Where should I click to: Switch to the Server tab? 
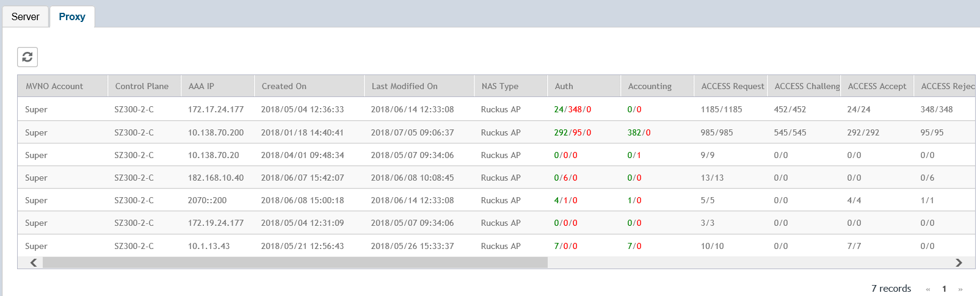point(26,16)
